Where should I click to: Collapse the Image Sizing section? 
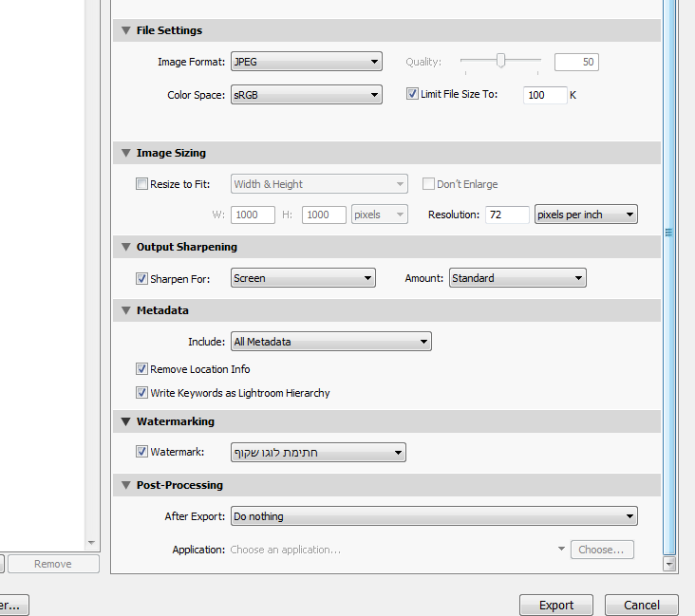pyautogui.click(x=126, y=153)
